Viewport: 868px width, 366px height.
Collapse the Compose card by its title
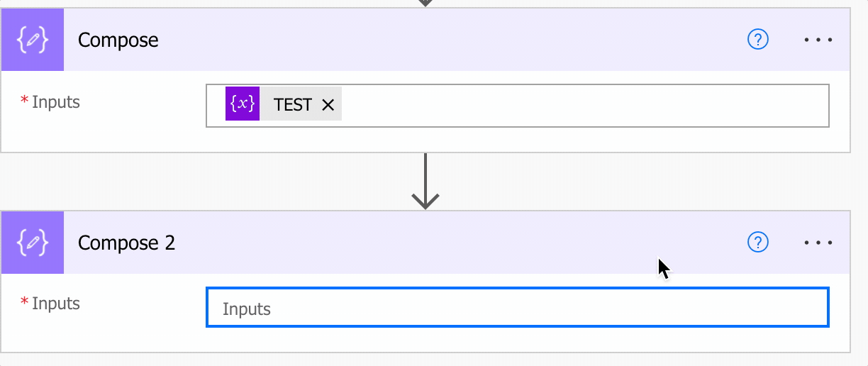[x=118, y=40]
